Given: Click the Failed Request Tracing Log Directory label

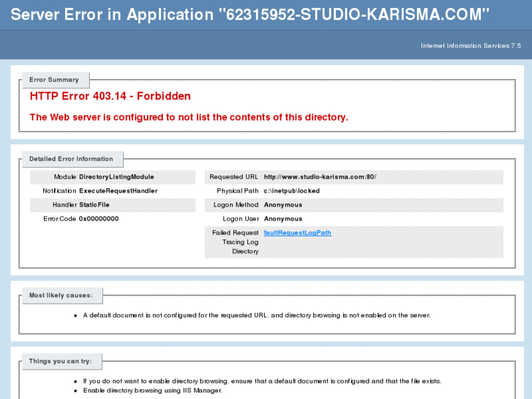Looking at the screenshot, I should pos(235,242).
